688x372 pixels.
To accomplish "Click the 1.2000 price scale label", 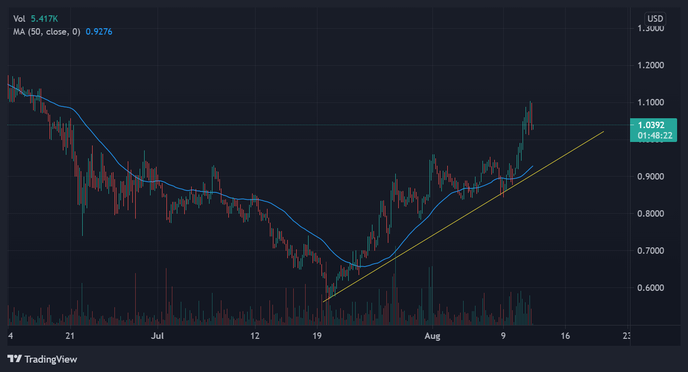I will [x=651, y=65].
